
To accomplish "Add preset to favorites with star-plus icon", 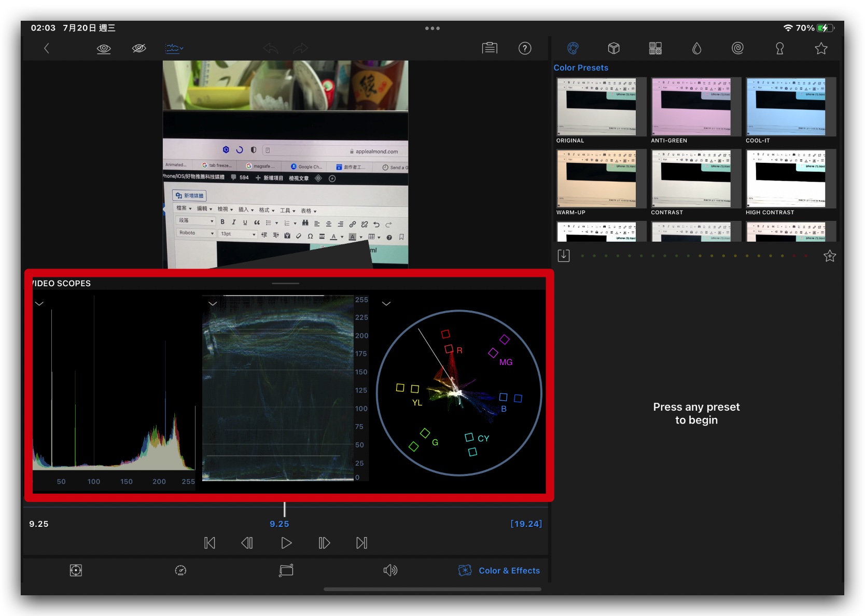I will (x=830, y=256).
